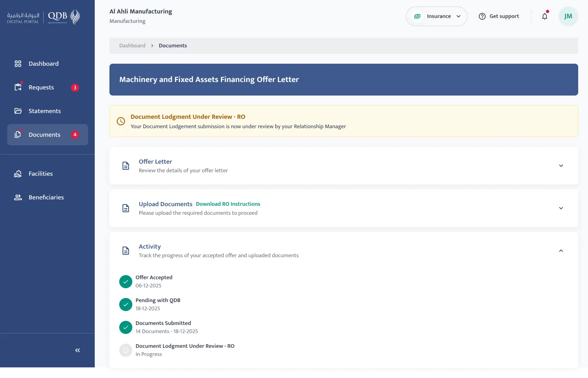Click the Al Ahli Manufacturing company name
Image resolution: width=588 pixels, height=378 pixels.
(x=141, y=11)
